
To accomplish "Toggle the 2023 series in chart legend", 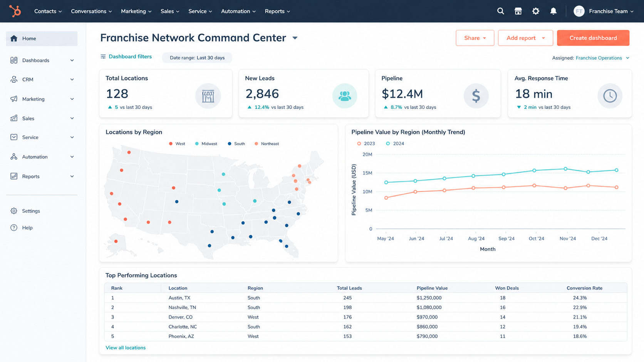I will click(x=366, y=143).
